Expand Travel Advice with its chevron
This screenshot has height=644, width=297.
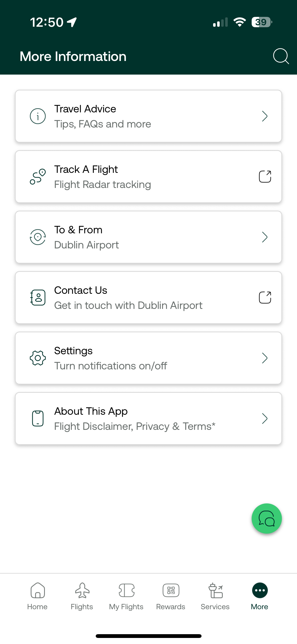pyautogui.click(x=265, y=116)
